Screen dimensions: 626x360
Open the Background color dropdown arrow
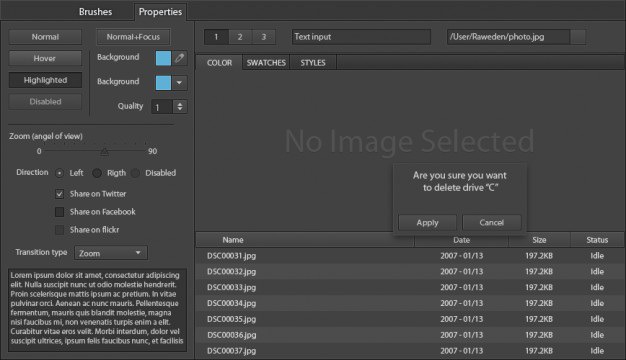click(x=179, y=83)
